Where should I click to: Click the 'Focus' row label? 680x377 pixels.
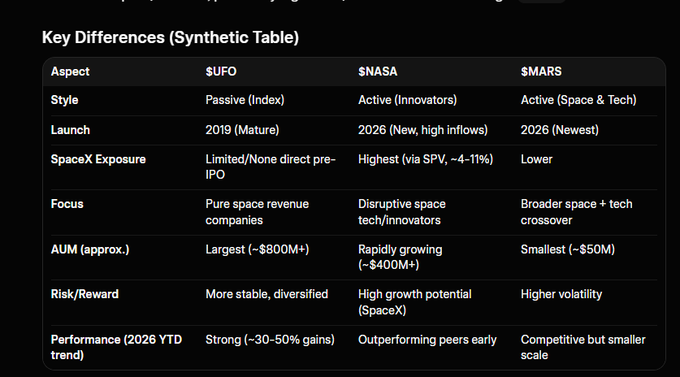[x=67, y=204]
